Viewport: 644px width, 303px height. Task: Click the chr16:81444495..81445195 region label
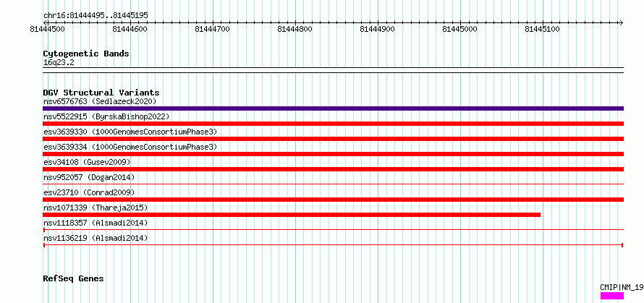pyautogui.click(x=96, y=16)
